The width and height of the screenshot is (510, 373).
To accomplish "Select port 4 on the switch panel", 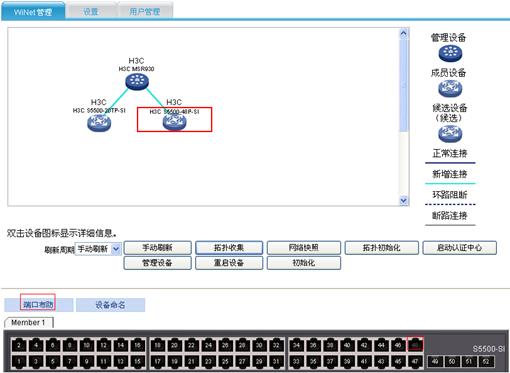I will (36, 345).
